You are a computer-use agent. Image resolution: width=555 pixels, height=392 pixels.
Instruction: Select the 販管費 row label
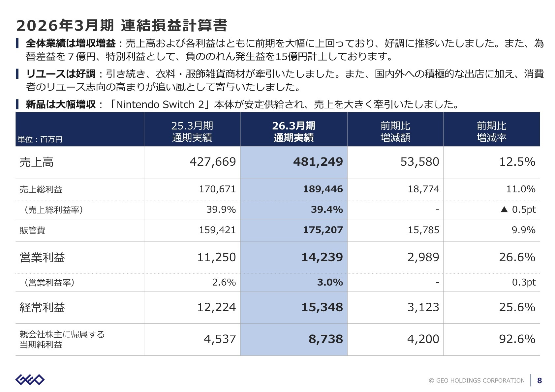[32, 230]
